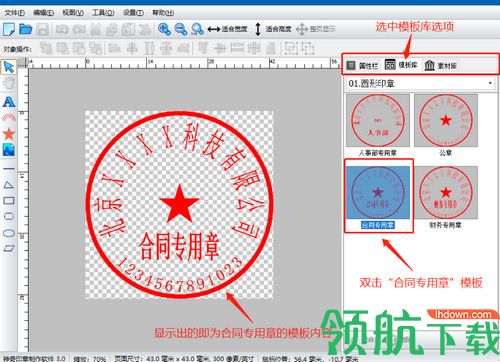Select the insert image tool

(x=9, y=150)
